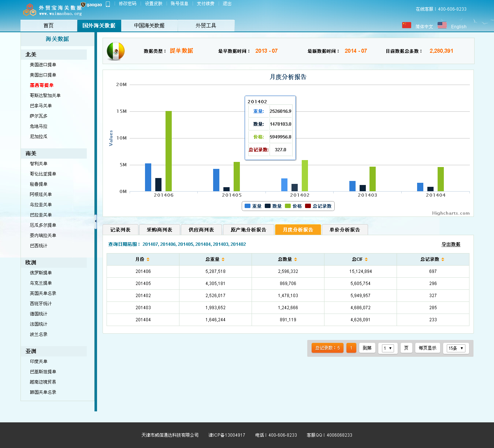The width and height of the screenshot is (494, 448).
Task: Click the green 价格 bar for 201404
Action: [441, 179]
